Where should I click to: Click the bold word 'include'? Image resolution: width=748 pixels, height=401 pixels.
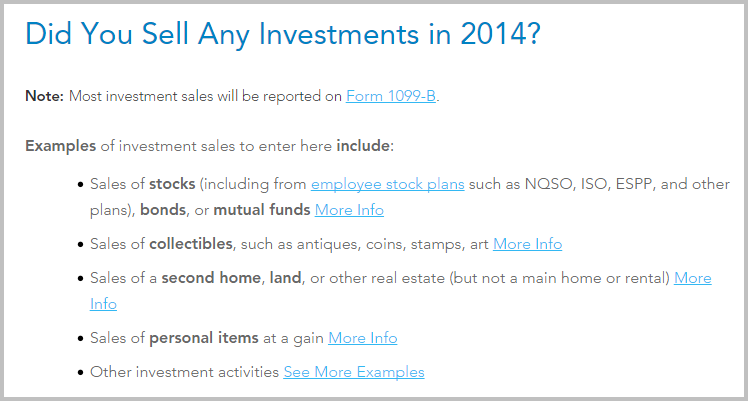(363, 146)
